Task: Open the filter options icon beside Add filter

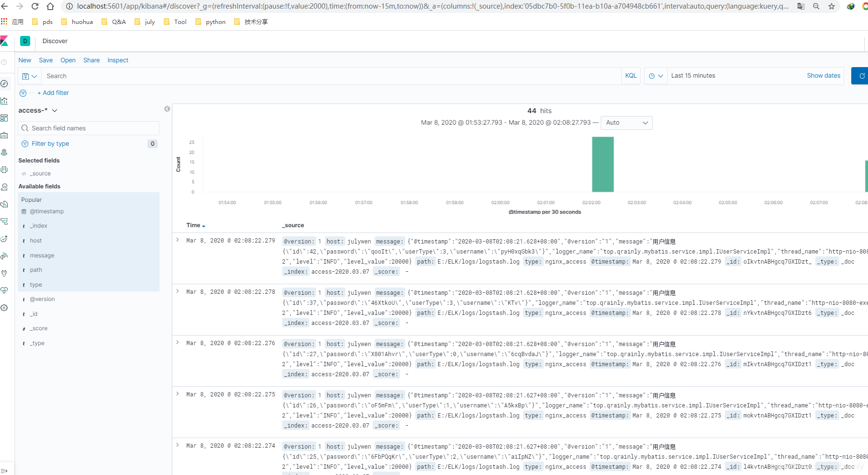Action: point(23,93)
